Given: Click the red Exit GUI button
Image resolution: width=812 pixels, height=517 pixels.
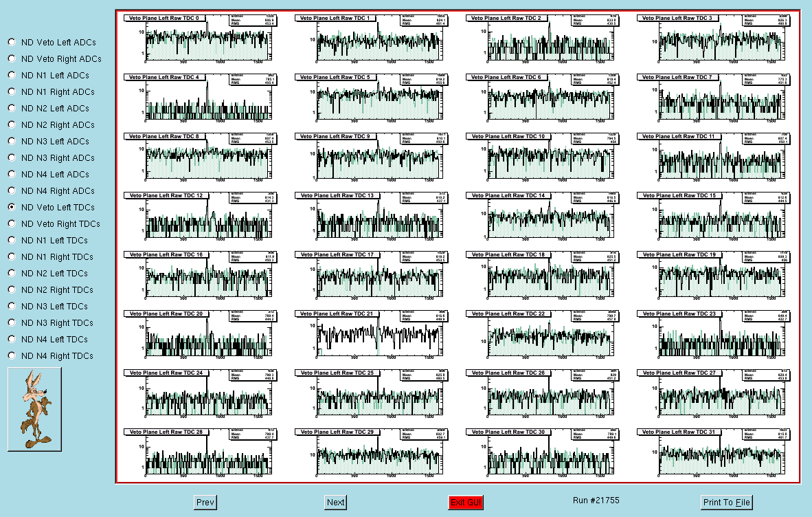Looking at the screenshot, I should tap(466, 502).
